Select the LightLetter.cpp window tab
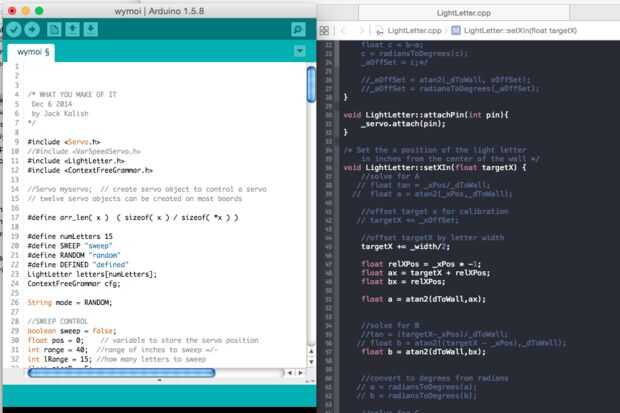Screen dimensions: 620x413 coord(464,13)
